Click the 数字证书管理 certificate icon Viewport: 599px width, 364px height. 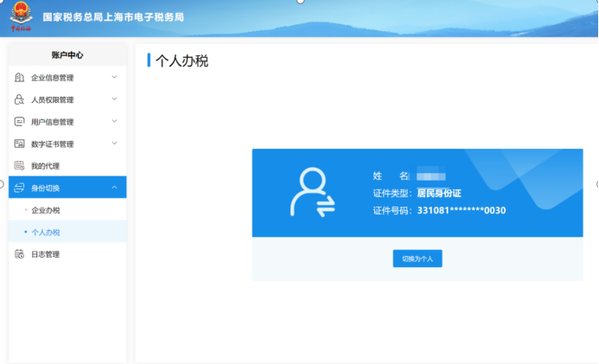(19, 144)
